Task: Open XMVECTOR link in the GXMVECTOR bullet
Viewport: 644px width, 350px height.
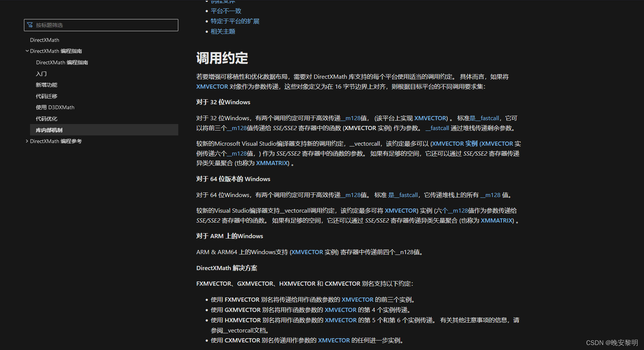Action: 341,310
